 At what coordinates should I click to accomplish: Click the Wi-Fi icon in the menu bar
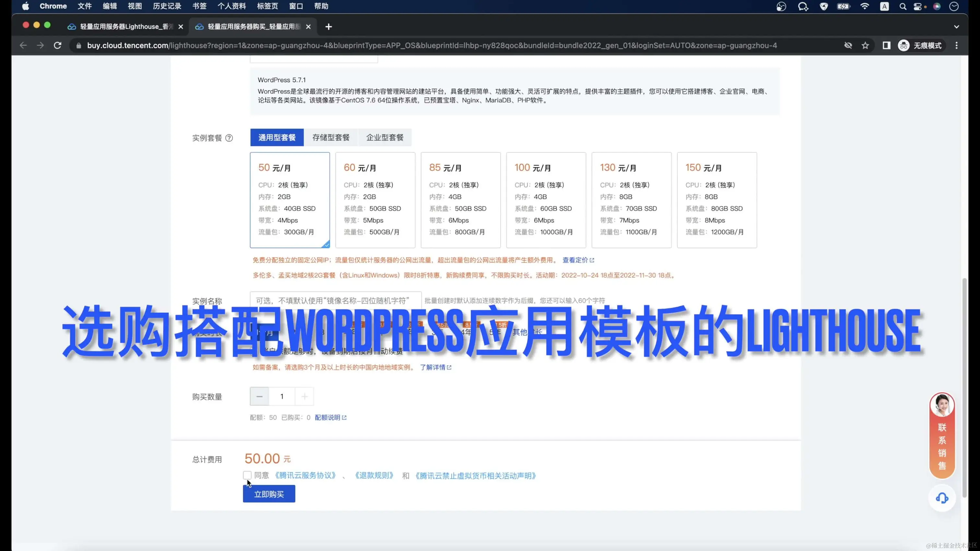click(x=864, y=6)
